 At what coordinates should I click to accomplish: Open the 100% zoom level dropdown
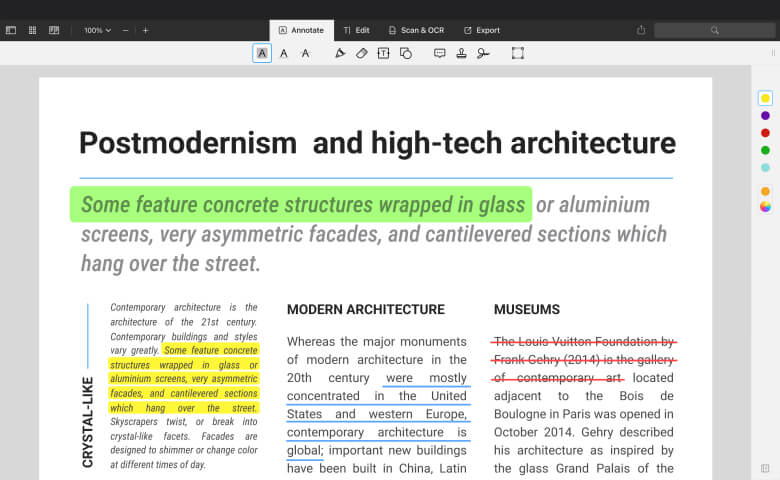pyautogui.click(x=98, y=30)
